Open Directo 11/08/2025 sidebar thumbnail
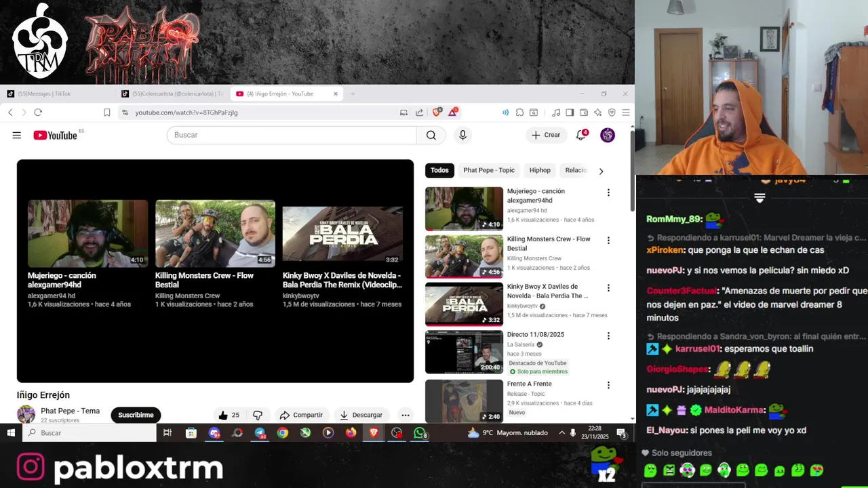The width and height of the screenshot is (868, 488). tap(464, 352)
